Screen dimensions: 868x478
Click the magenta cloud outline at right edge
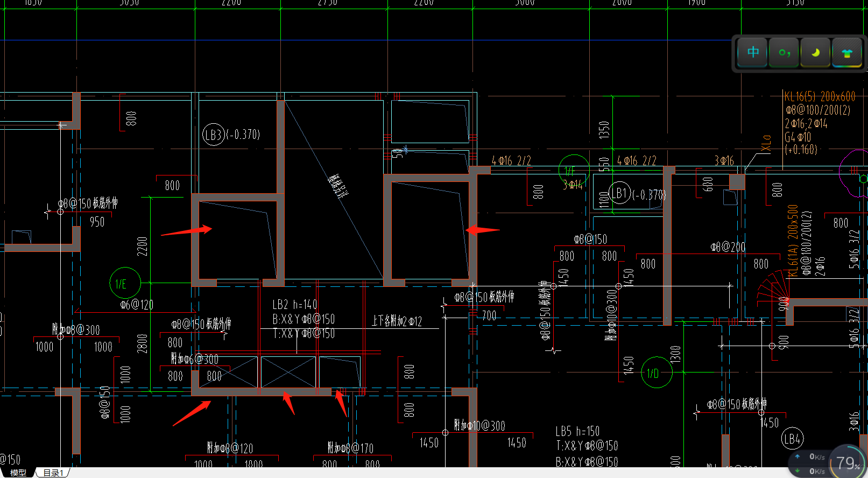point(853,173)
